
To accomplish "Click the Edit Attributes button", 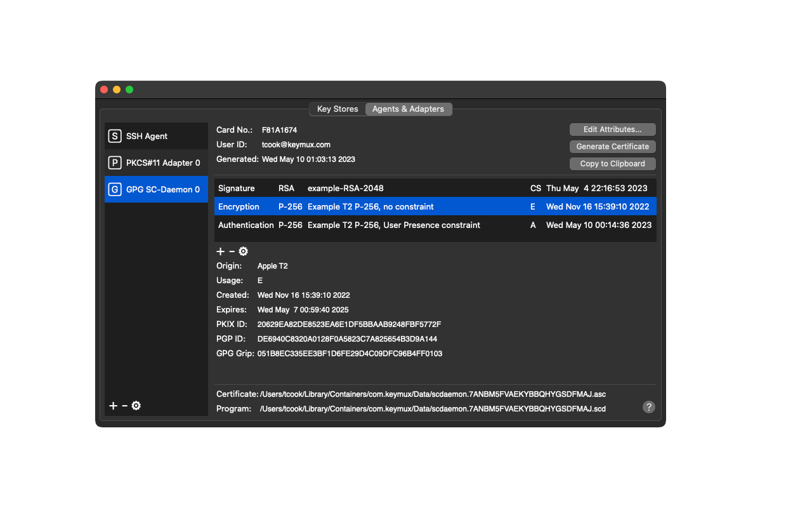I will point(612,129).
